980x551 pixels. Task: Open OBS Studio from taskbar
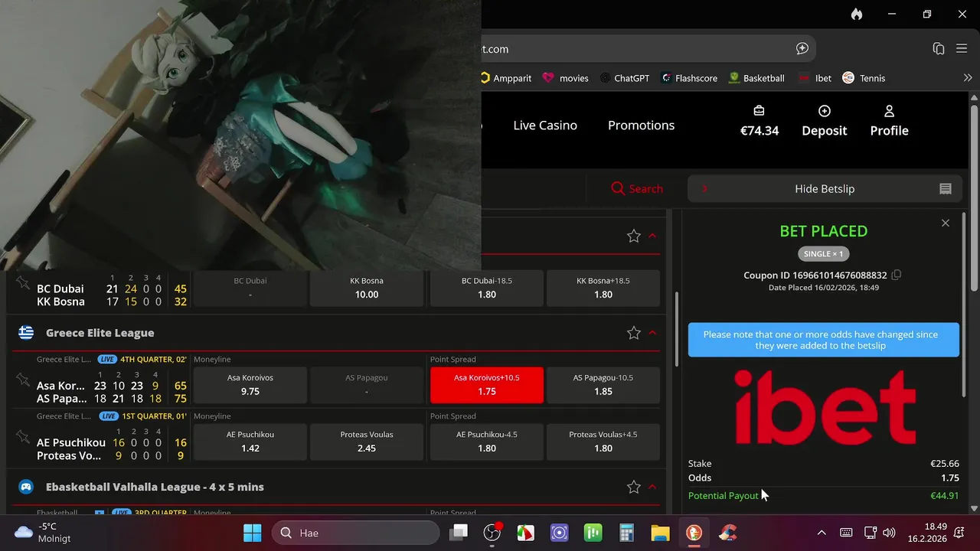(x=492, y=533)
